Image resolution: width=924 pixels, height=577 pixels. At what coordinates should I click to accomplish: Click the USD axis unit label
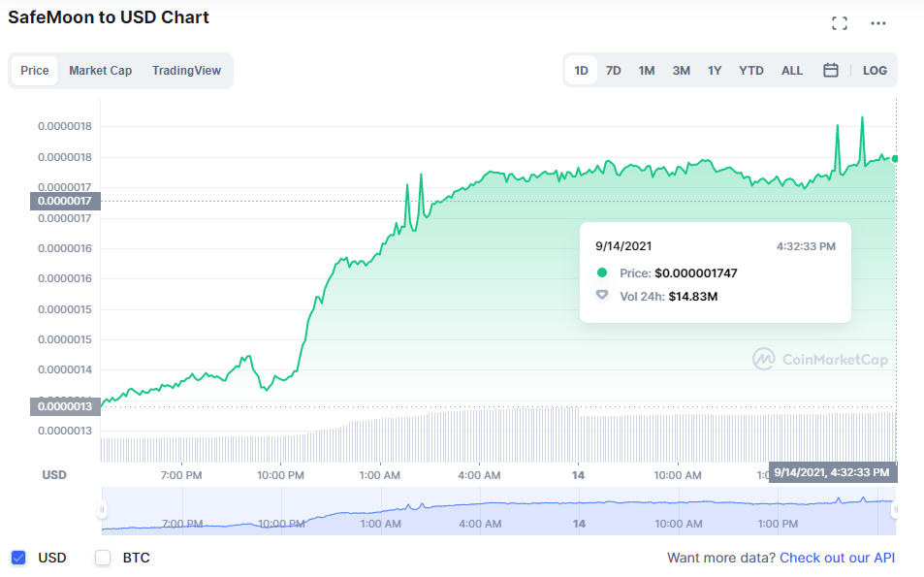click(x=54, y=475)
